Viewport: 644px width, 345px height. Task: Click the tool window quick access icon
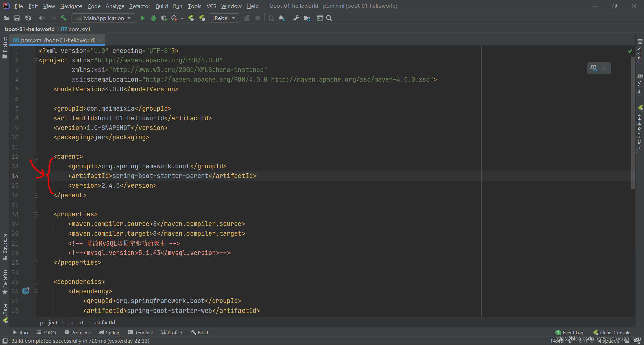(x=5, y=341)
